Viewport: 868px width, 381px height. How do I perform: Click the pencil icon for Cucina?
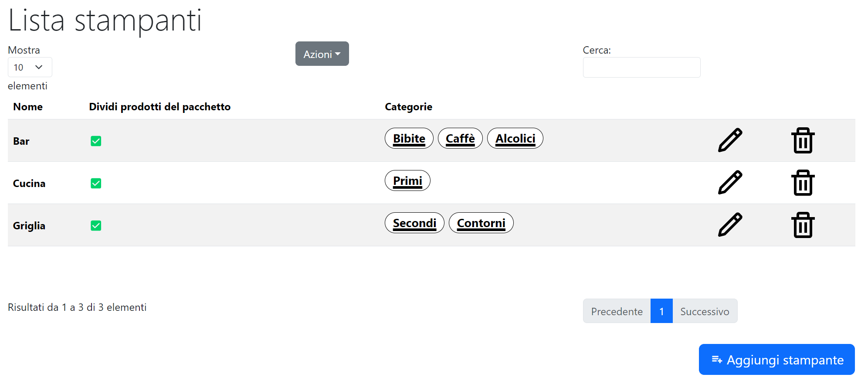coord(730,182)
